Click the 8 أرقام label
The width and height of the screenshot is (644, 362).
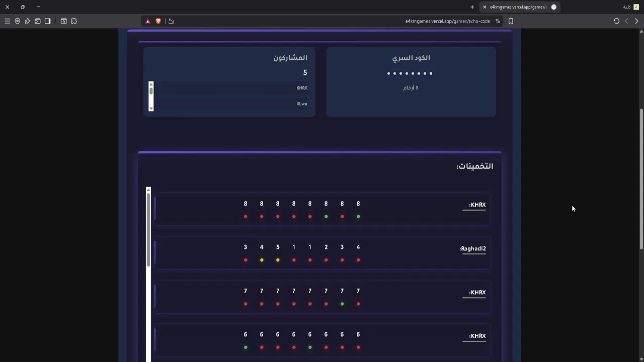tap(411, 87)
